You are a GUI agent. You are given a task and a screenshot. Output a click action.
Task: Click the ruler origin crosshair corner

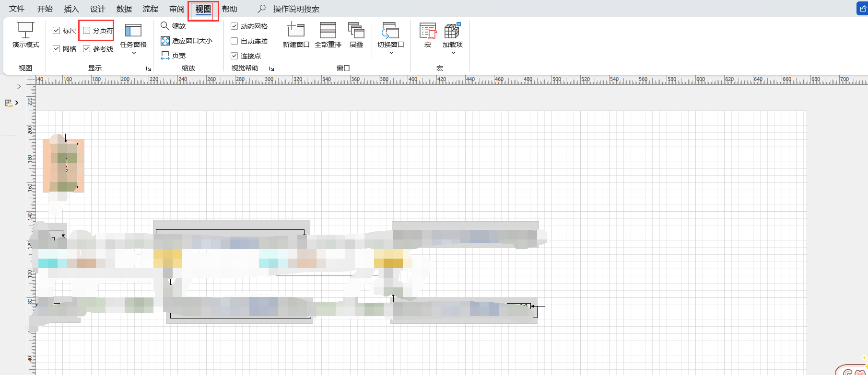coord(31,80)
